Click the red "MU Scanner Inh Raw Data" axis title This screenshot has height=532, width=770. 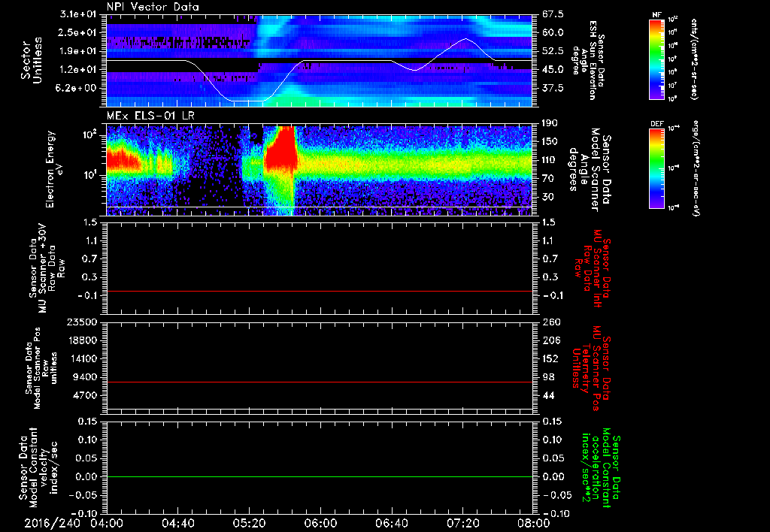[x=593, y=268]
